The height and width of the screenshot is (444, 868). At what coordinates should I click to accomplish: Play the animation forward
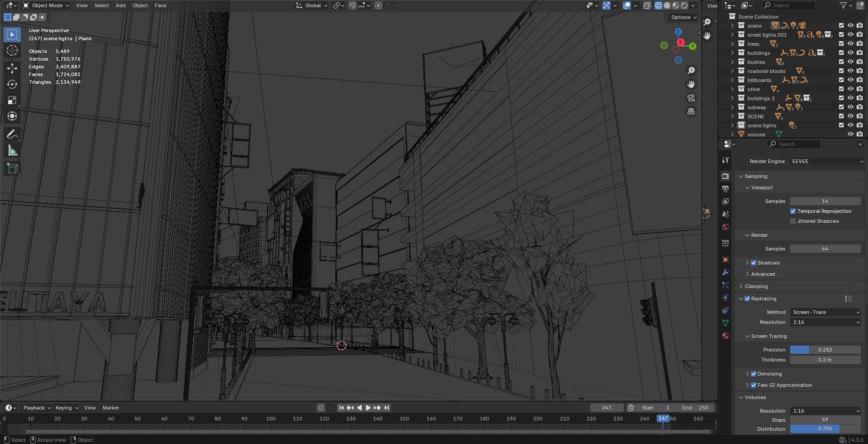click(368, 408)
